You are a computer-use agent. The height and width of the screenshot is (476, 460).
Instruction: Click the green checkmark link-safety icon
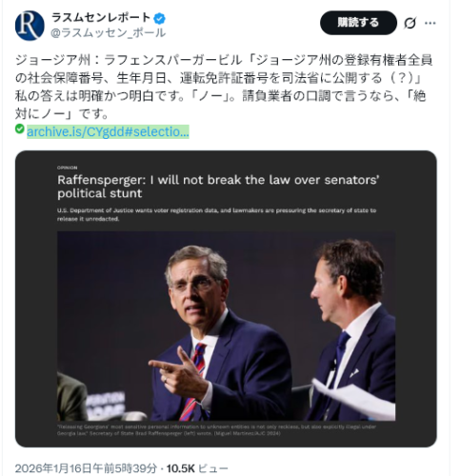point(20,129)
